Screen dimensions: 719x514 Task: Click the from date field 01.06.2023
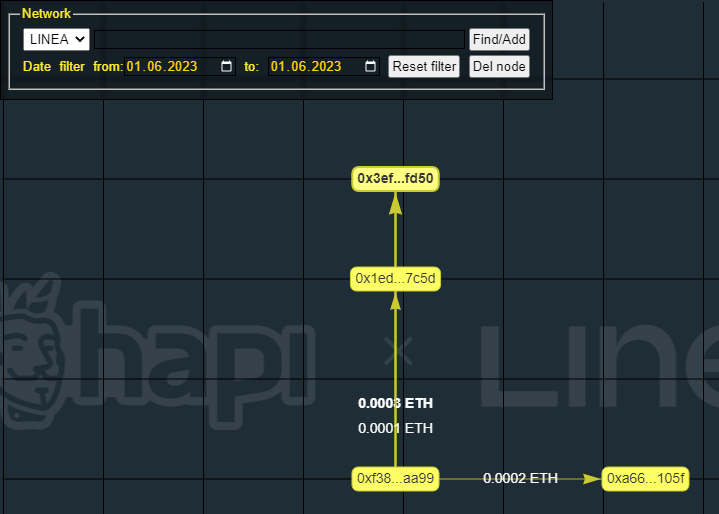pyautogui.click(x=180, y=66)
